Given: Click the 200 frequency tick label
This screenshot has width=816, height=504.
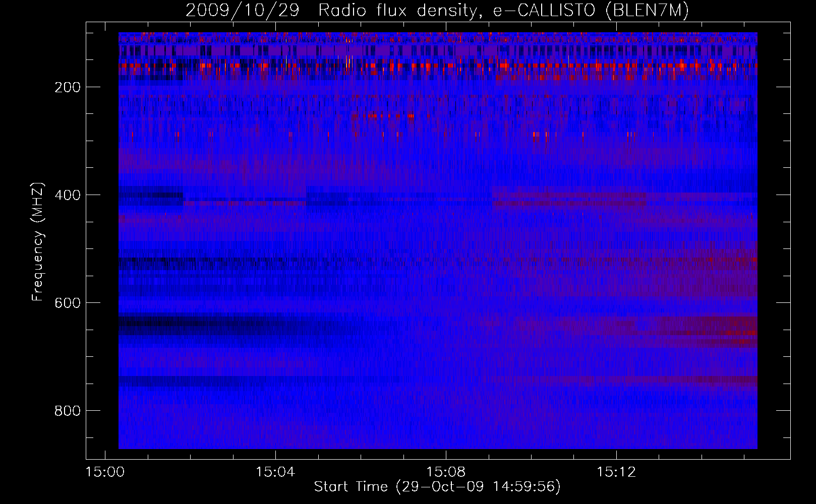Looking at the screenshot, I should tap(68, 87).
